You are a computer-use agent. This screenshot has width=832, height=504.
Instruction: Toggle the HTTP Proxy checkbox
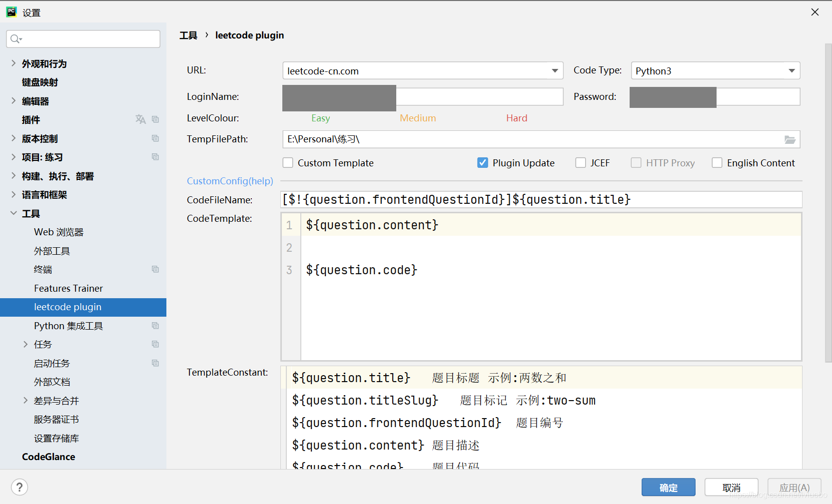click(x=636, y=163)
